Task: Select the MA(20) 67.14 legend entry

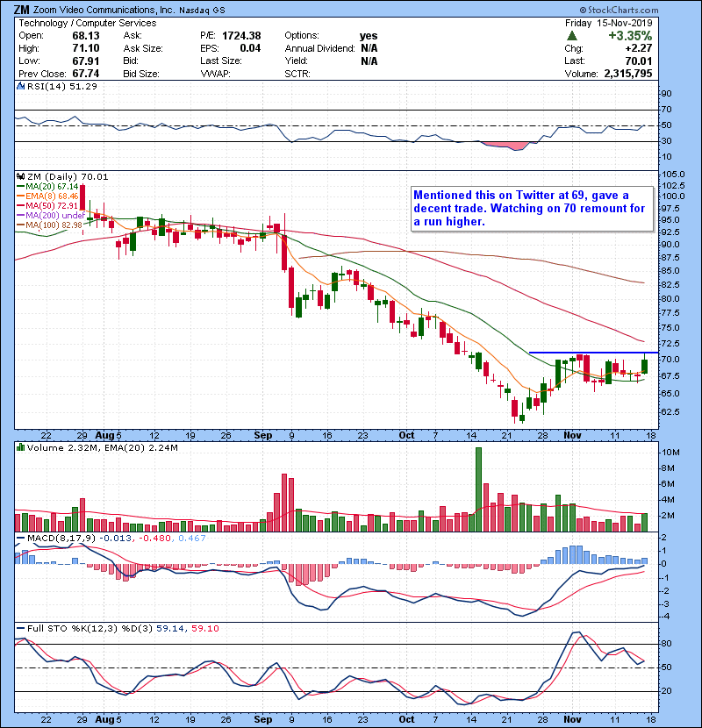Action: pos(47,186)
